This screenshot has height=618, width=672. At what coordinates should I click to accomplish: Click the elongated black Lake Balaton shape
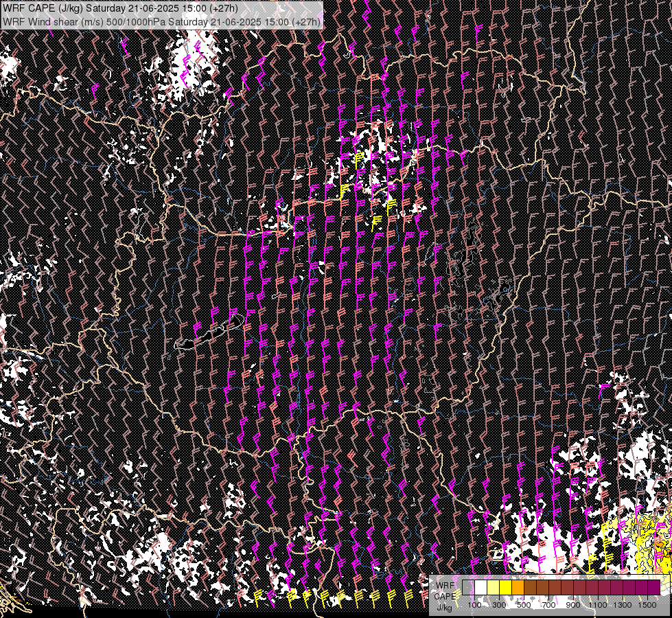(x=210, y=332)
